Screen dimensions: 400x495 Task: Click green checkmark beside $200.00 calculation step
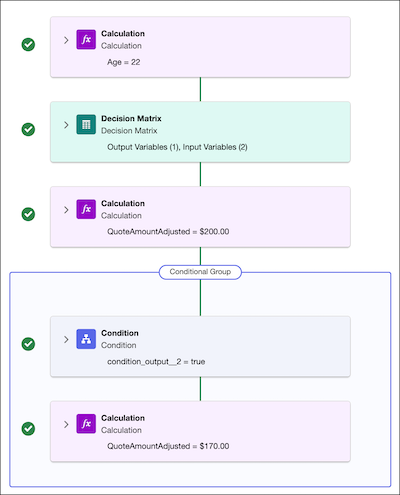(x=28, y=214)
